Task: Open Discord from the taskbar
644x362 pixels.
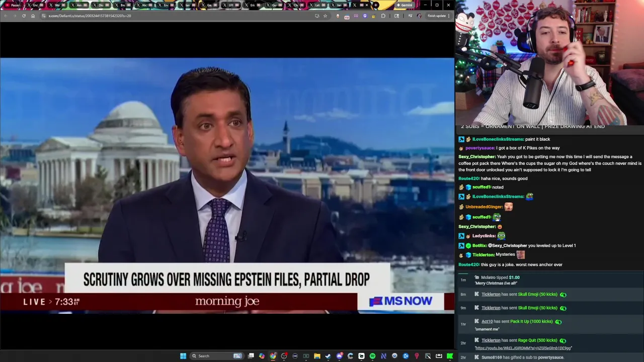Action: click(x=339, y=356)
